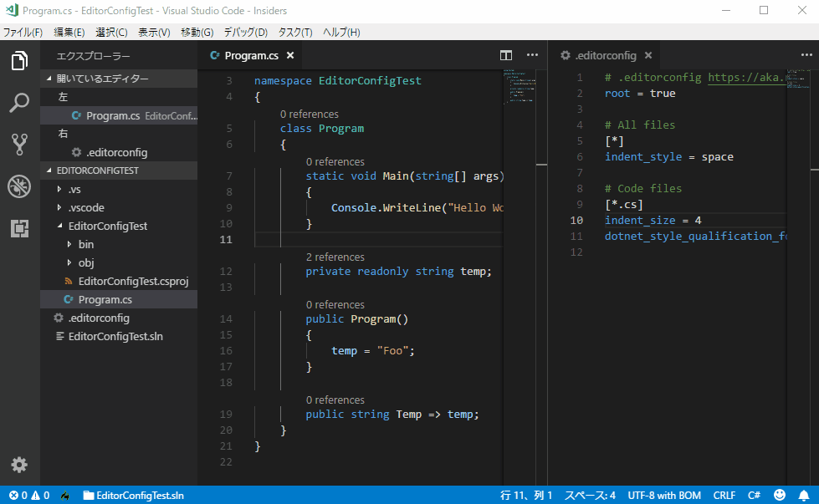819x504 pixels.
Task: Close the .editorconfig tab
Action: (x=648, y=55)
